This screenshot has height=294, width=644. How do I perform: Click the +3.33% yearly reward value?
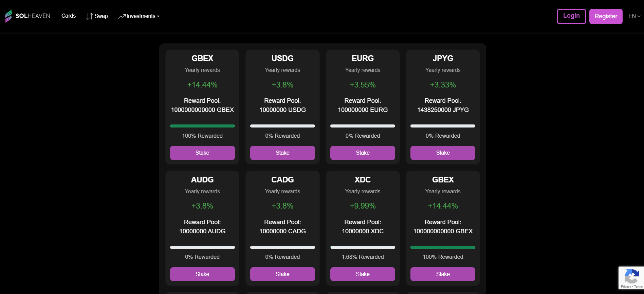point(443,85)
